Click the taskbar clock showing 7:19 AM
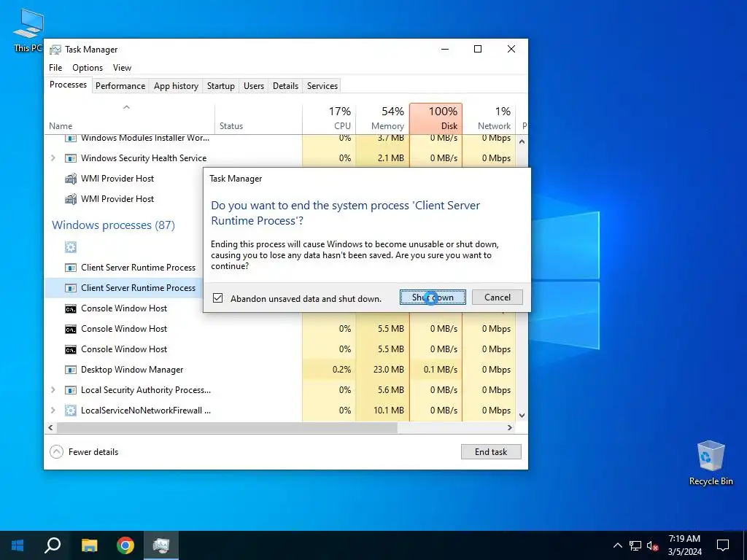Screen dimensions: 747x560 [x=684, y=545]
